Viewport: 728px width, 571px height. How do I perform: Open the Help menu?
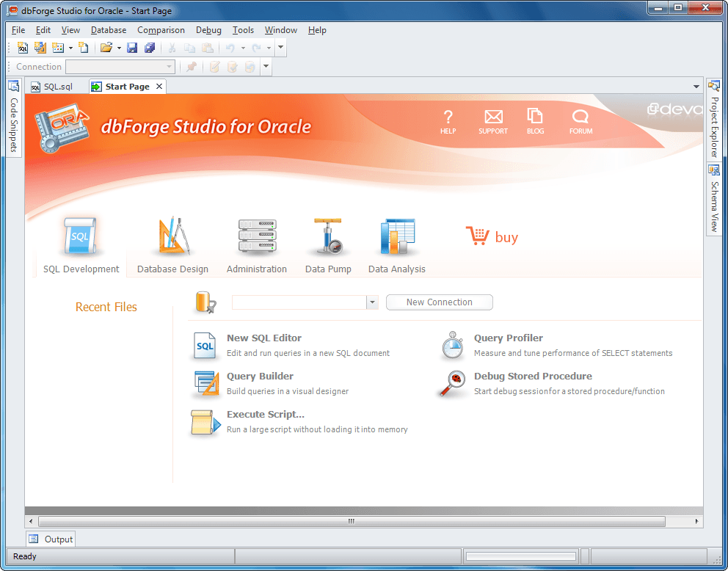317,29
